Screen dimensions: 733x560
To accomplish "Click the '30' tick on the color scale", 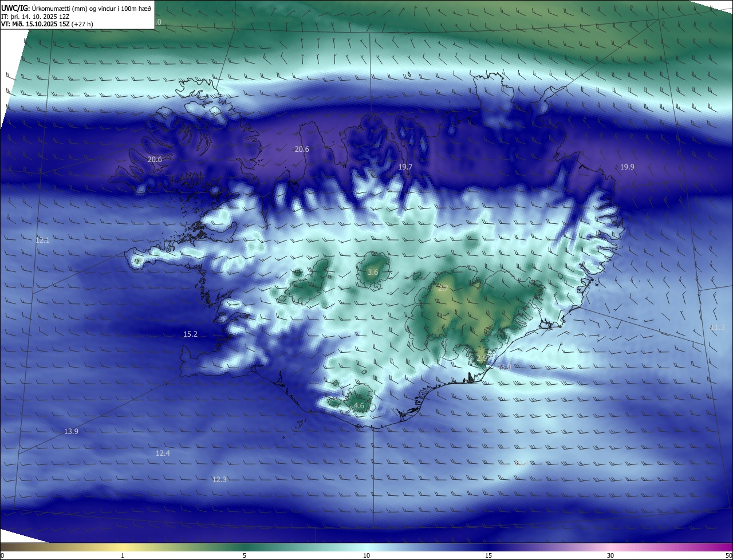I will pyautogui.click(x=610, y=555).
